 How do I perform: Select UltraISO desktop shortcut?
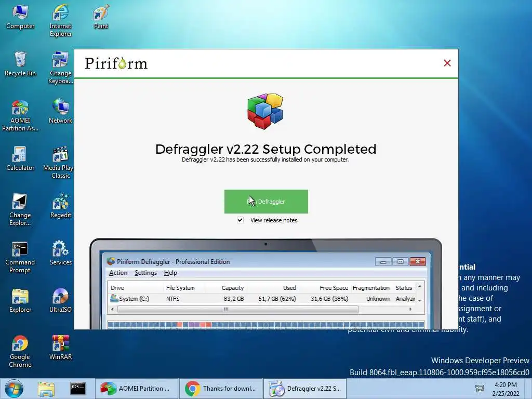(60, 301)
